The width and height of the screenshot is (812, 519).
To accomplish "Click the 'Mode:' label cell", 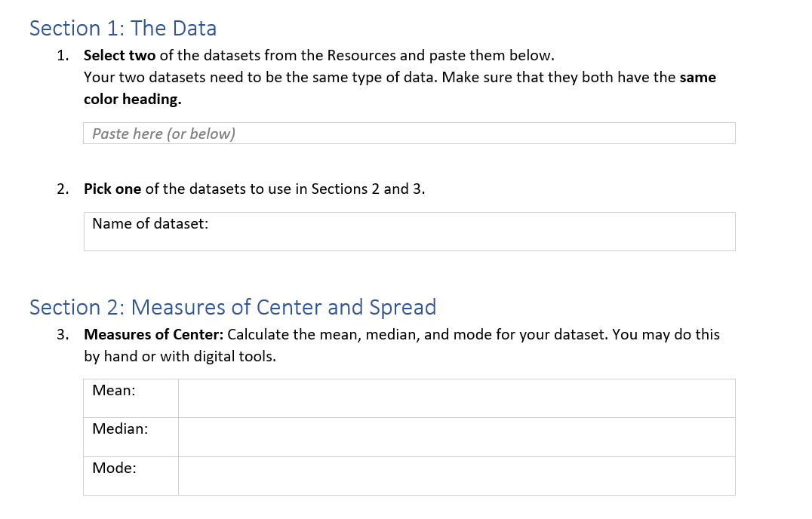I will point(131,476).
